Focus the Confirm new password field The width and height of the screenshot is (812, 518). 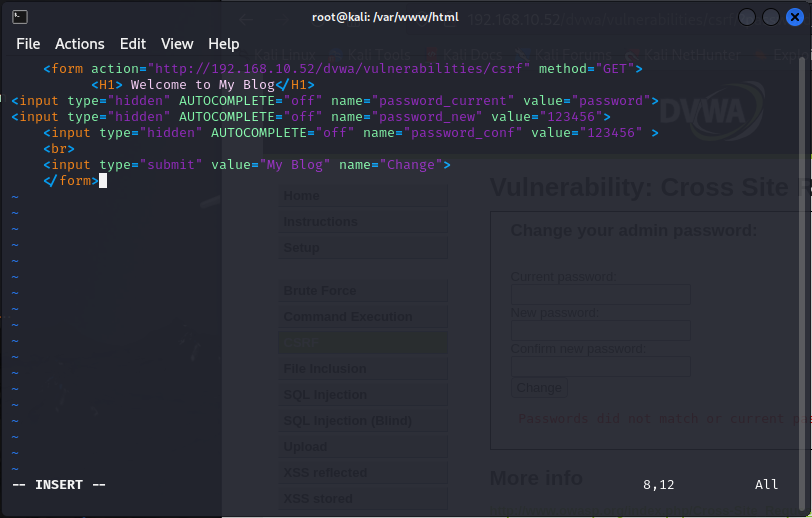pyautogui.click(x=601, y=366)
